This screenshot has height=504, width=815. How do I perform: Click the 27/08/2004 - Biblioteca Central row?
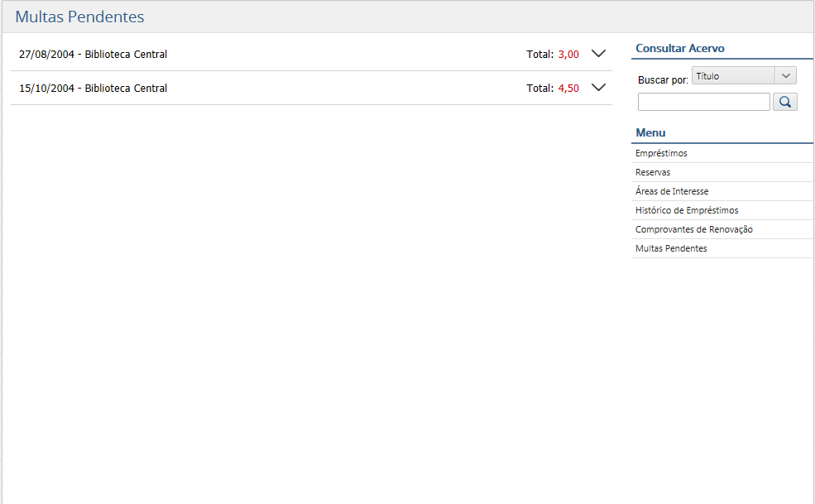93,55
